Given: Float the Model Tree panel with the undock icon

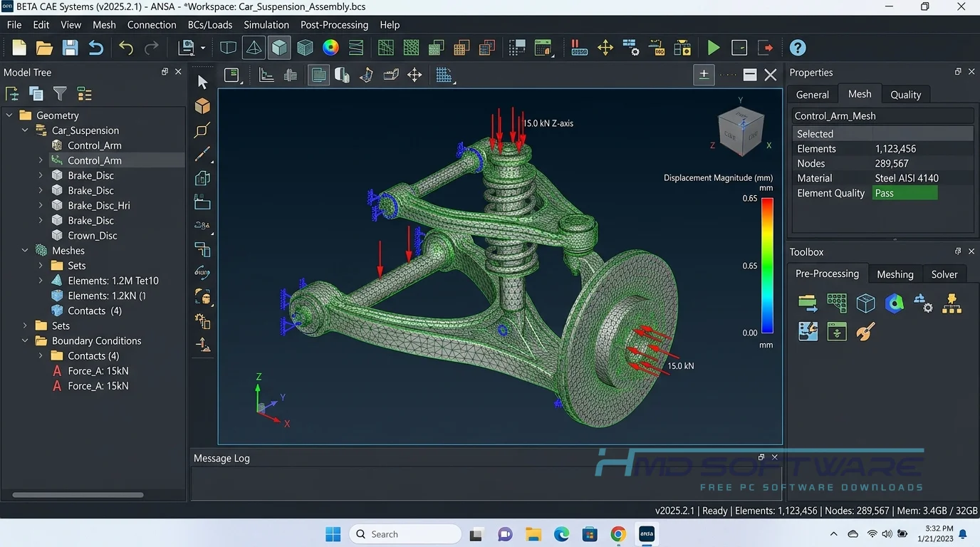Looking at the screenshot, I should (165, 72).
